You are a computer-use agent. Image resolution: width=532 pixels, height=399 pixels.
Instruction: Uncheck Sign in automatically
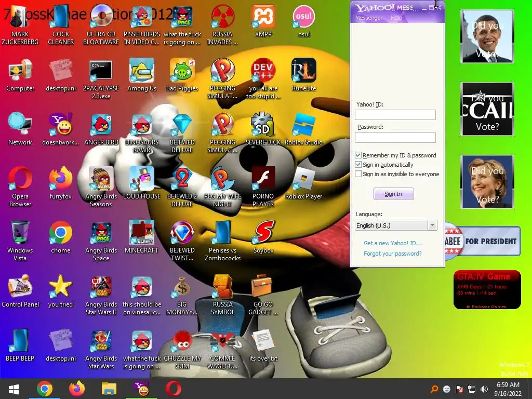click(x=358, y=165)
